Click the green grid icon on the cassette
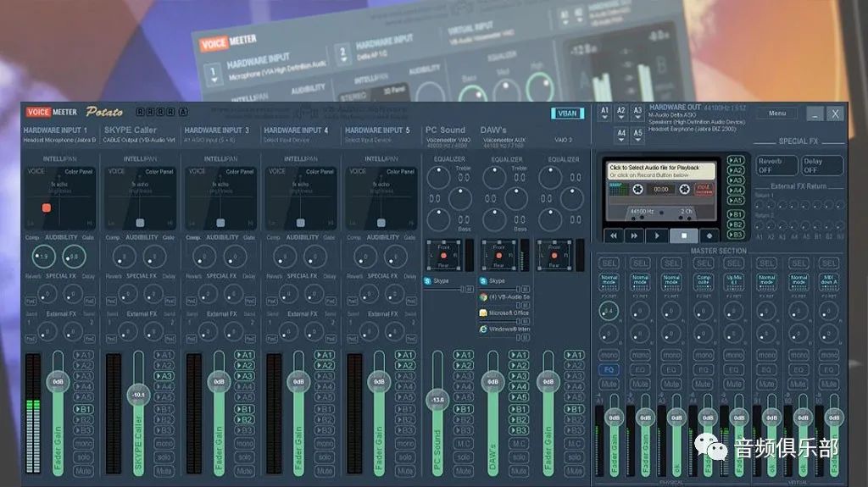 pyautogui.click(x=618, y=189)
